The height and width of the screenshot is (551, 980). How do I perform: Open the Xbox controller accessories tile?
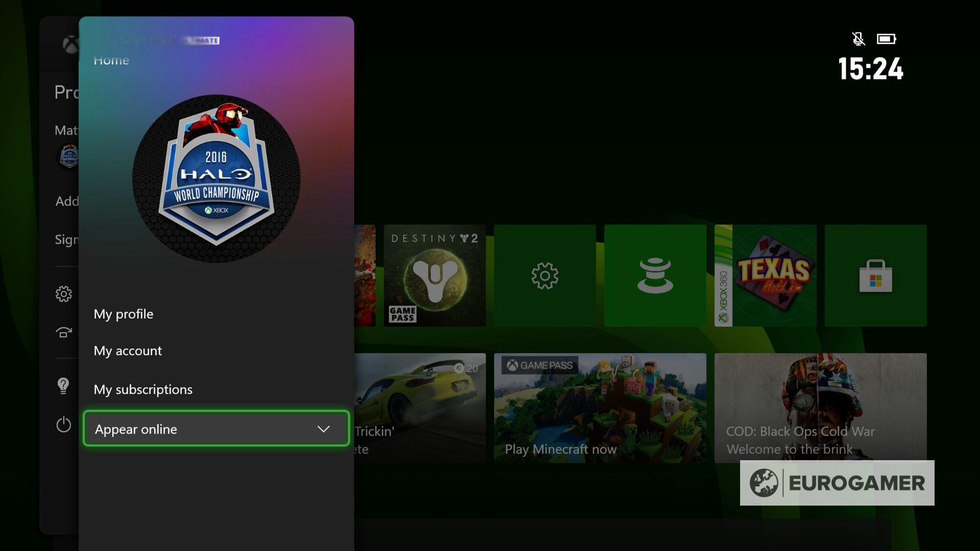click(x=655, y=275)
